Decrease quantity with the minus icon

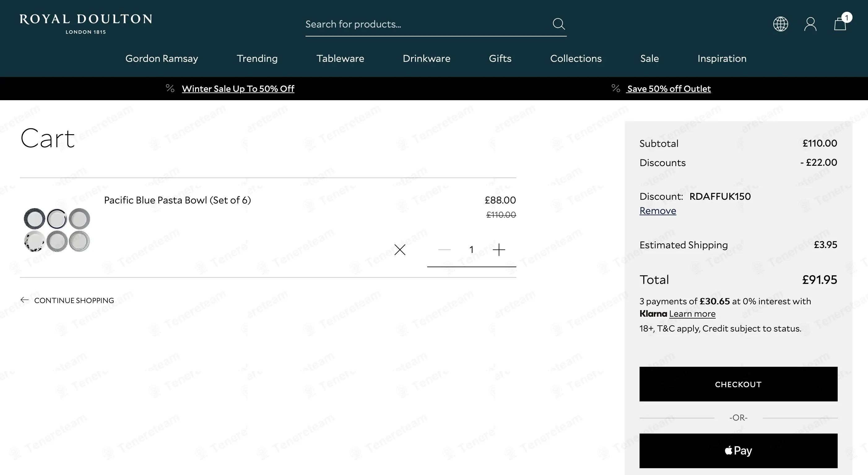tap(445, 250)
